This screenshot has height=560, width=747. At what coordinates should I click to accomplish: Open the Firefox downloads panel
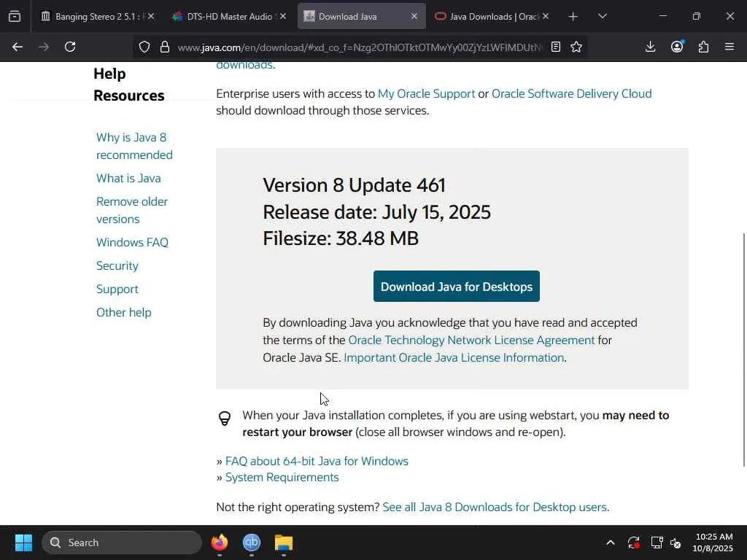pyautogui.click(x=651, y=47)
